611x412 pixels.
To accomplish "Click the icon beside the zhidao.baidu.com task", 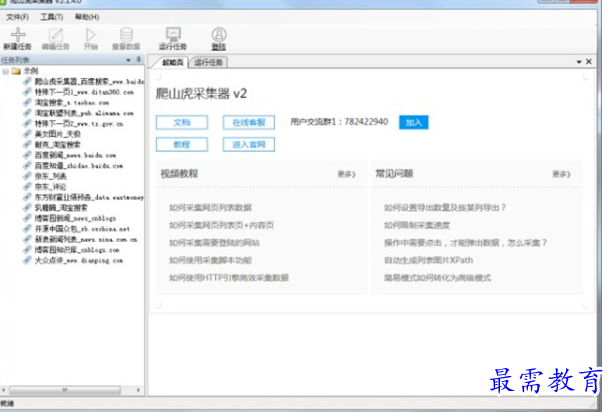I will coord(27,166).
